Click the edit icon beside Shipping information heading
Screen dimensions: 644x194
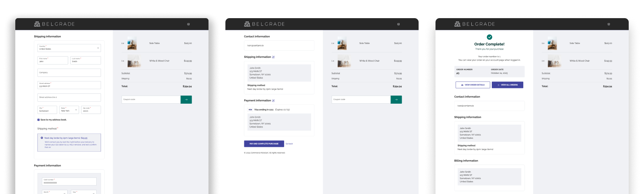pyautogui.click(x=273, y=57)
